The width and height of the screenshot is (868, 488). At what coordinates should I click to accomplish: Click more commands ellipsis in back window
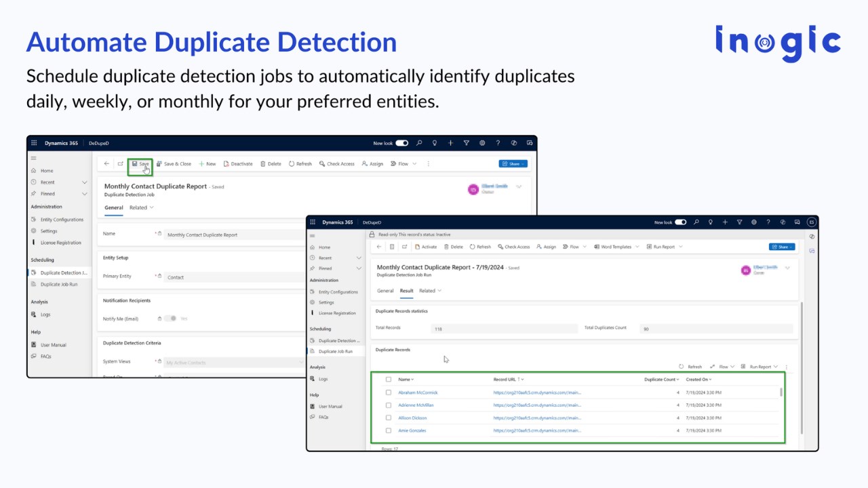point(428,163)
